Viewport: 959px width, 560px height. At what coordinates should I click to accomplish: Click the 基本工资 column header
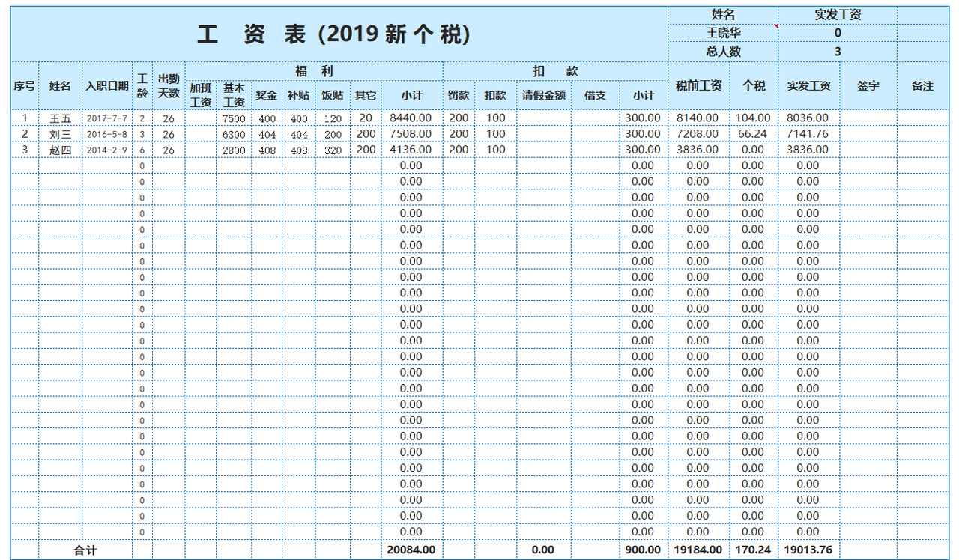234,95
